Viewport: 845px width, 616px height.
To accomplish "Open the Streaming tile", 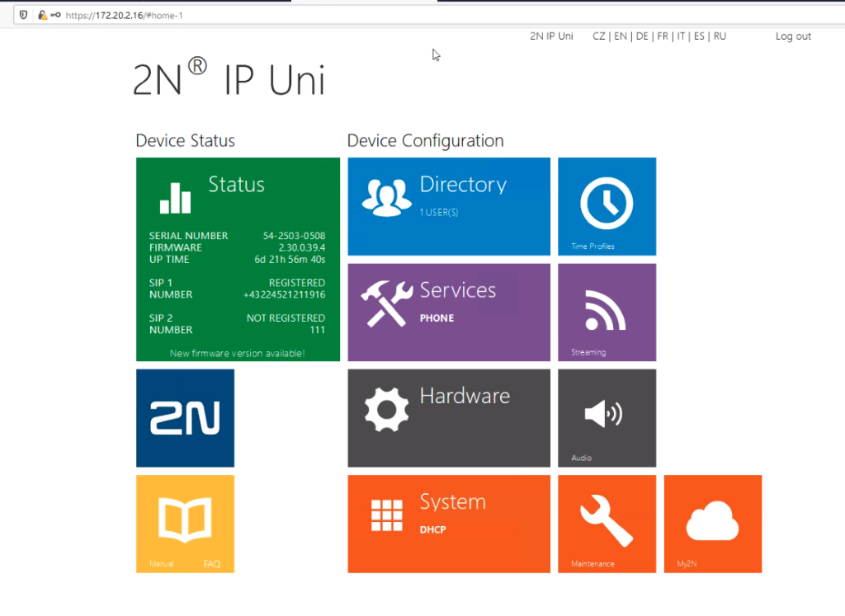I will 607,313.
